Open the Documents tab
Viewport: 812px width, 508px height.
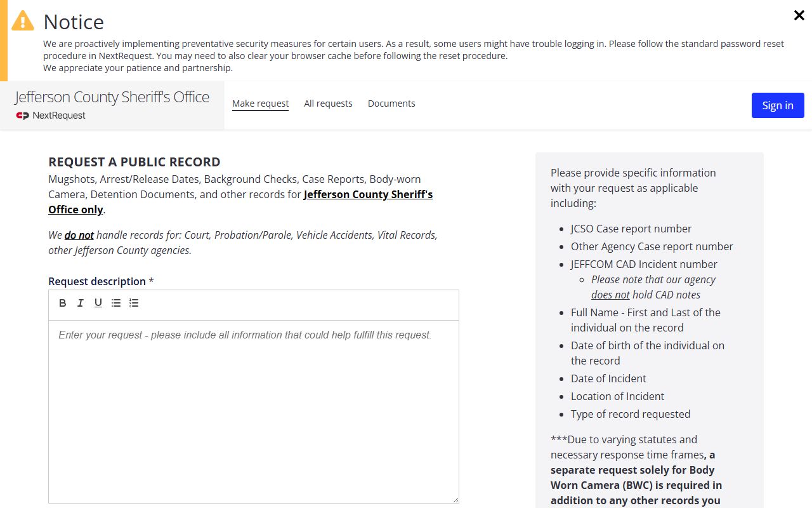pos(391,104)
